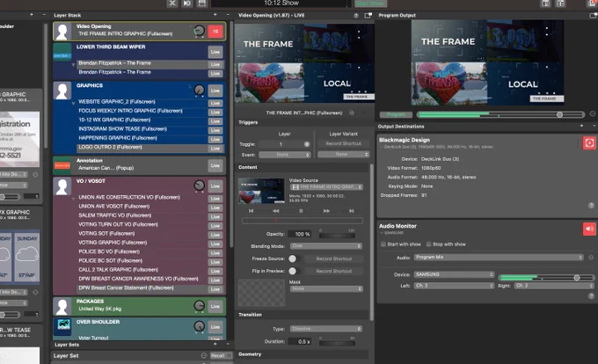This screenshot has height=364, width=598.
Task: Open the Blending Mode dropdown
Action: pyautogui.click(x=326, y=246)
